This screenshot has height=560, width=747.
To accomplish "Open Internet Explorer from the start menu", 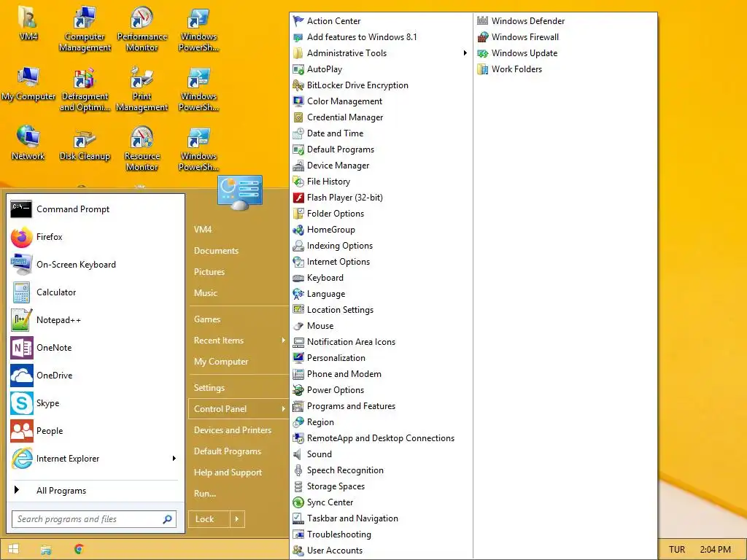I will click(88, 459).
